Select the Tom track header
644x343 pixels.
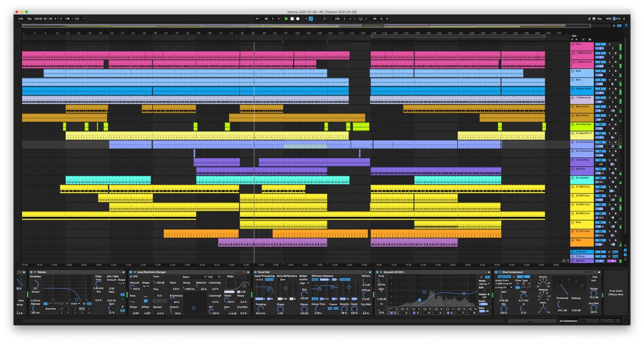coord(582,242)
